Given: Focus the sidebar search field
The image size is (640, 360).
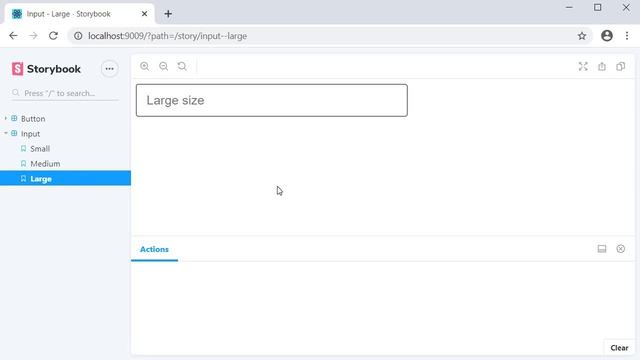Looking at the screenshot, I should point(65,93).
